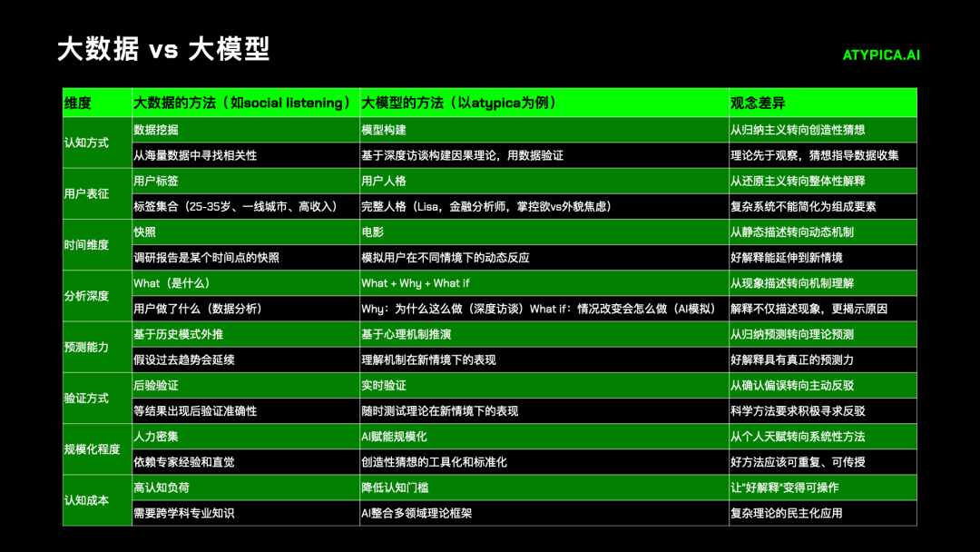Click the 时间维度 row label
This screenshot has width=980, height=552.
97,244
